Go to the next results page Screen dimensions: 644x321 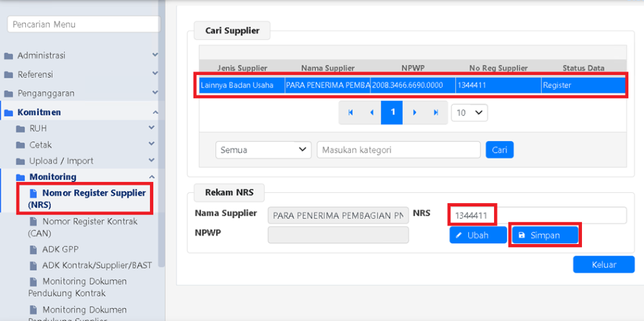point(414,112)
